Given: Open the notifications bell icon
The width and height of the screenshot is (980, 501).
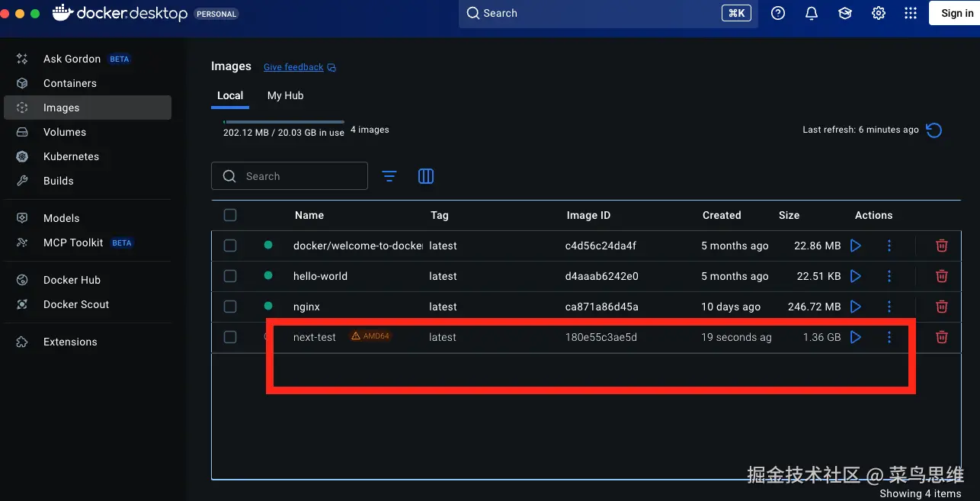Looking at the screenshot, I should click(812, 13).
